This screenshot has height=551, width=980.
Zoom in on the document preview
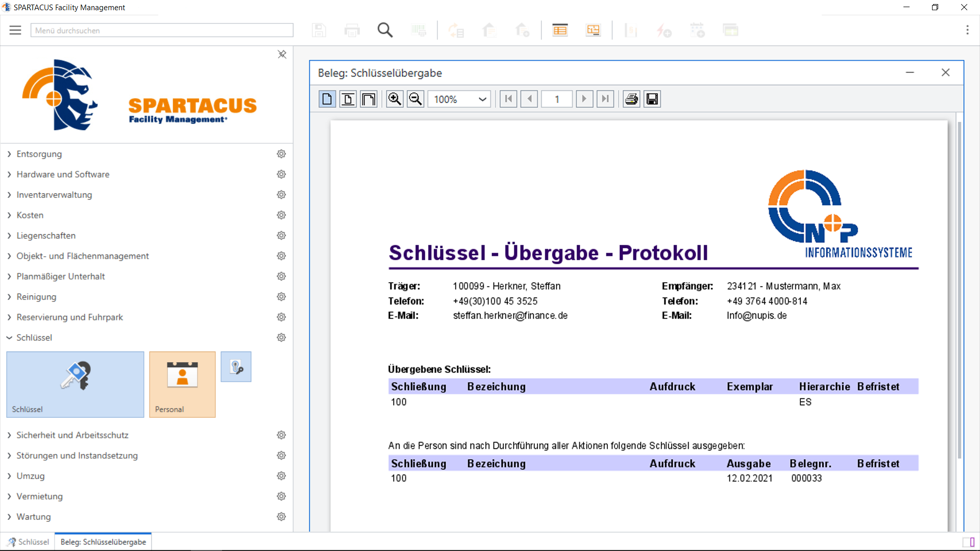pos(395,99)
